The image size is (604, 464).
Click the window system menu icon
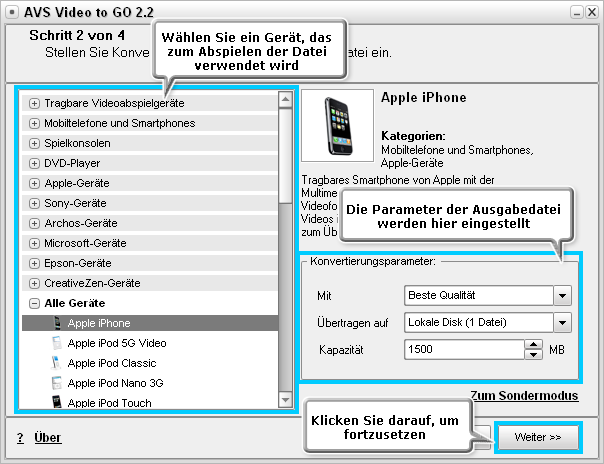[12, 12]
